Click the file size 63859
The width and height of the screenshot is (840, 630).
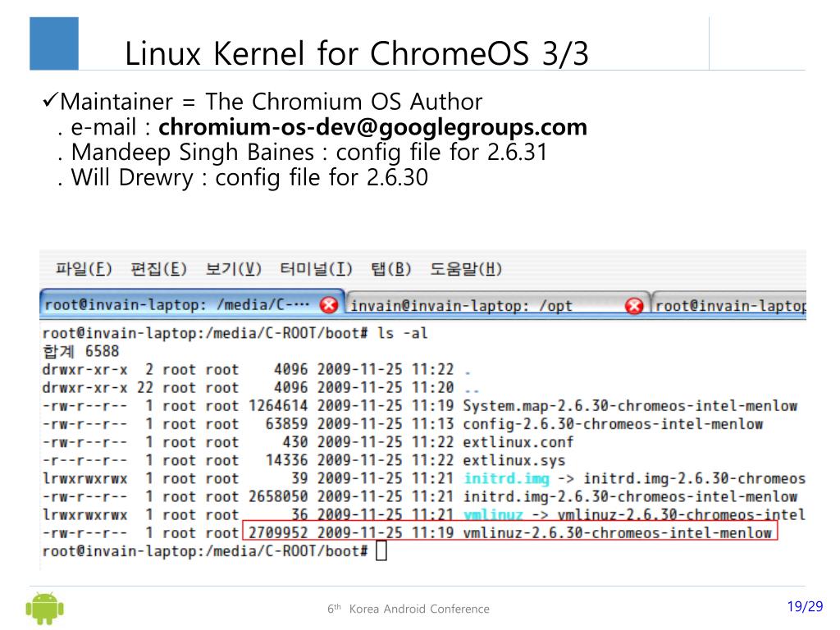pyautogui.click(x=286, y=424)
